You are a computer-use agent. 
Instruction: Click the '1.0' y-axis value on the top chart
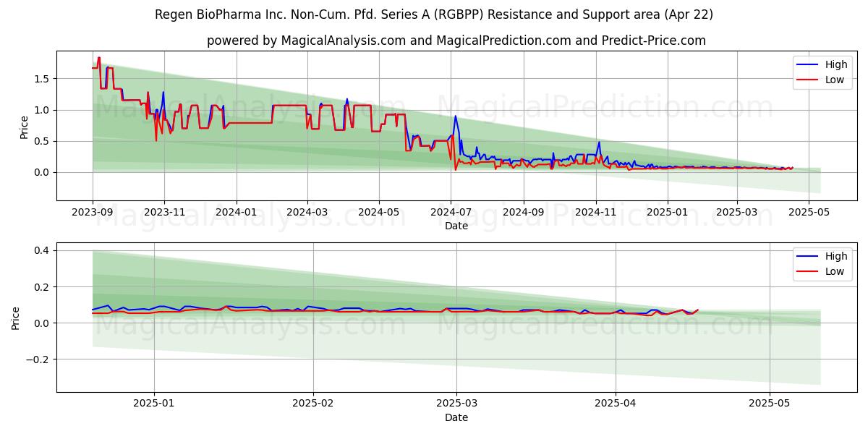[x=42, y=110]
